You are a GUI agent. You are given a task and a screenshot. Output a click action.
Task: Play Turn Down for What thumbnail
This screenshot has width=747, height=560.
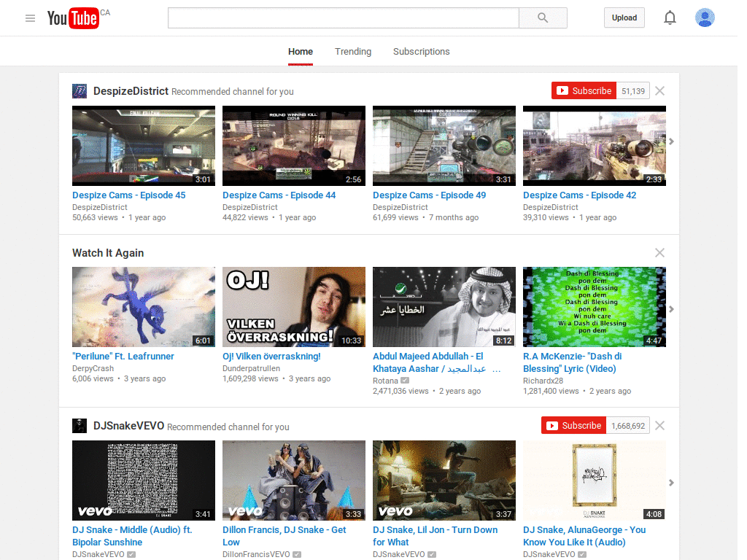444,481
